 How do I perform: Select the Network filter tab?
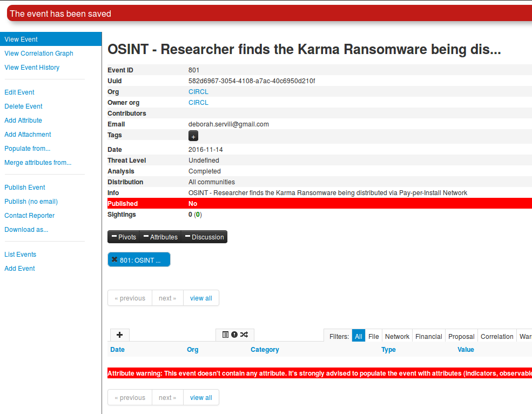tap(397, 336)
